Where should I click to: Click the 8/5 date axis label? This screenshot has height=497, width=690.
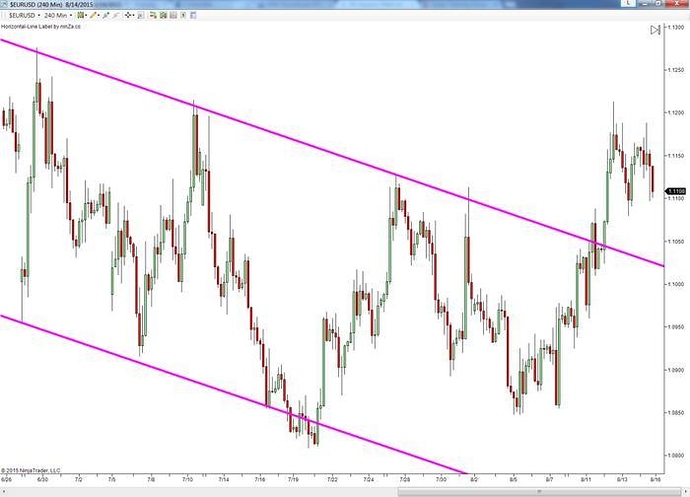513,479
